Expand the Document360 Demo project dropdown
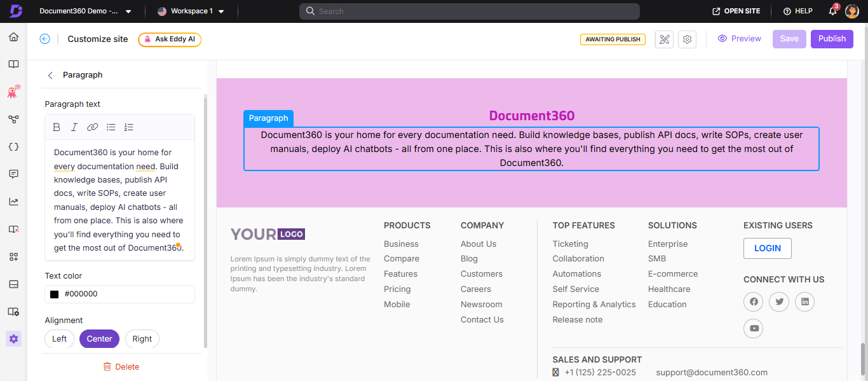The image size is (868, 381). click(85, 11)
